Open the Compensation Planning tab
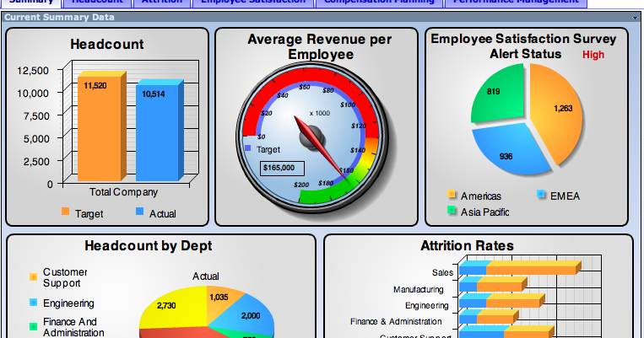The image size is (644, 338). coord(379,3)
